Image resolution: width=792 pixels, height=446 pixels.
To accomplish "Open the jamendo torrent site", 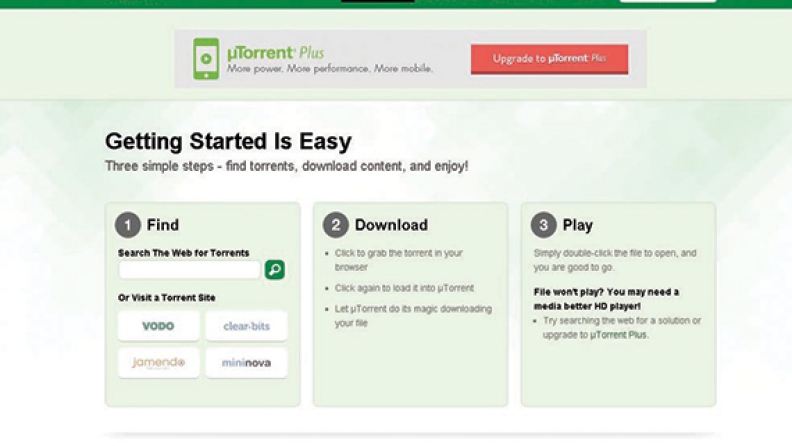I will click(x=159, y=363).
